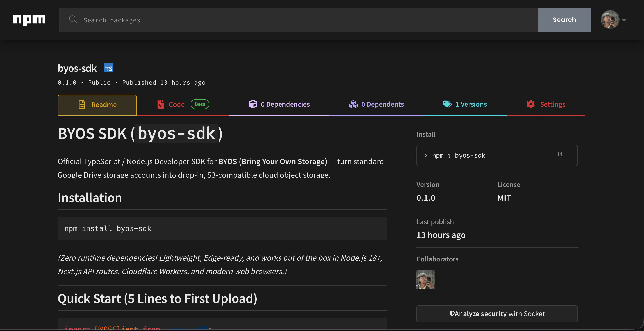Viewport: 644px width, 331px height.
Task: Click the install command prompt chevron icon
Action: [425, 156]
